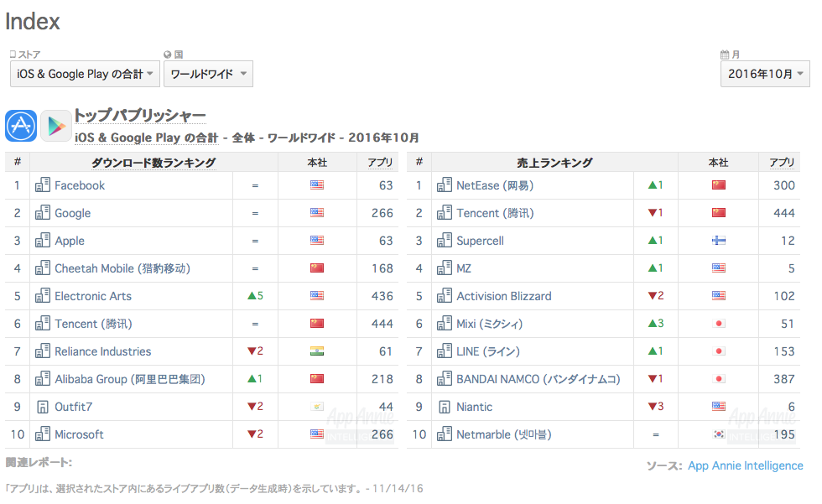822x504 pixels.
Task: Open the Cheetah Mobile publisher link
Action: [x=122, y=268]
